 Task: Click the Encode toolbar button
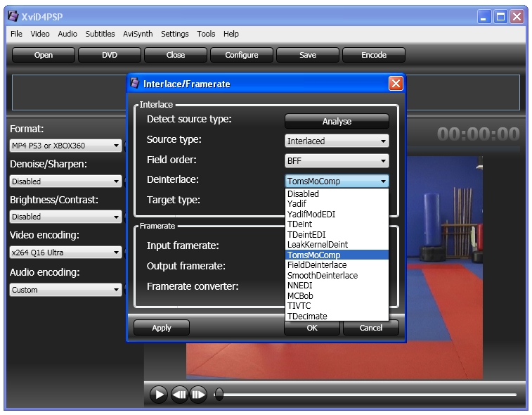pos(374,55)
